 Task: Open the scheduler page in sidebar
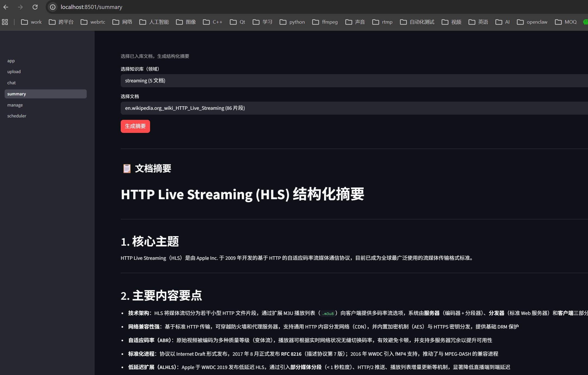tap(17, 116)
